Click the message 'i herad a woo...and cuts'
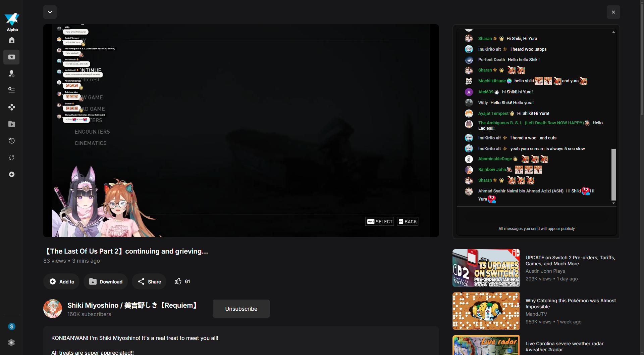644x355 pixels. (x=533, y=138)
